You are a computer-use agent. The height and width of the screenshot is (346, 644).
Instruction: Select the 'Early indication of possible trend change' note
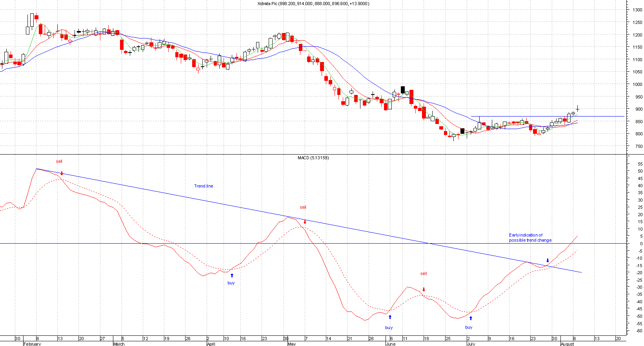click(x=530, y=238)
